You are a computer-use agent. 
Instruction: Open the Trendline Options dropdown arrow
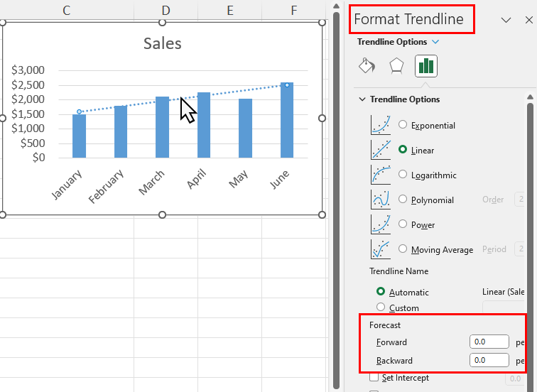435,42
